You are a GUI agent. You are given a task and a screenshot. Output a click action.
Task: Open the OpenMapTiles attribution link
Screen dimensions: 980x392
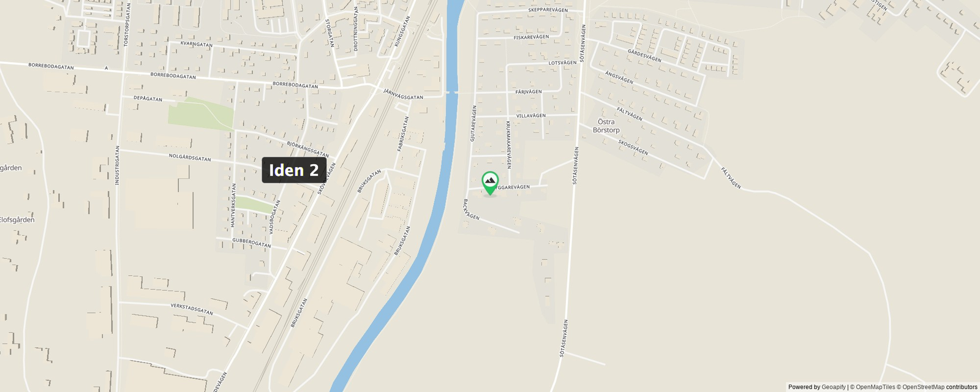coord(875,387)
